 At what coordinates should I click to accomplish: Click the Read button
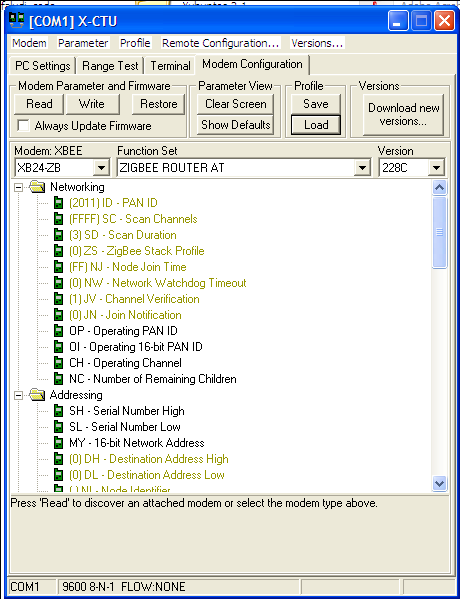(39, 104)
